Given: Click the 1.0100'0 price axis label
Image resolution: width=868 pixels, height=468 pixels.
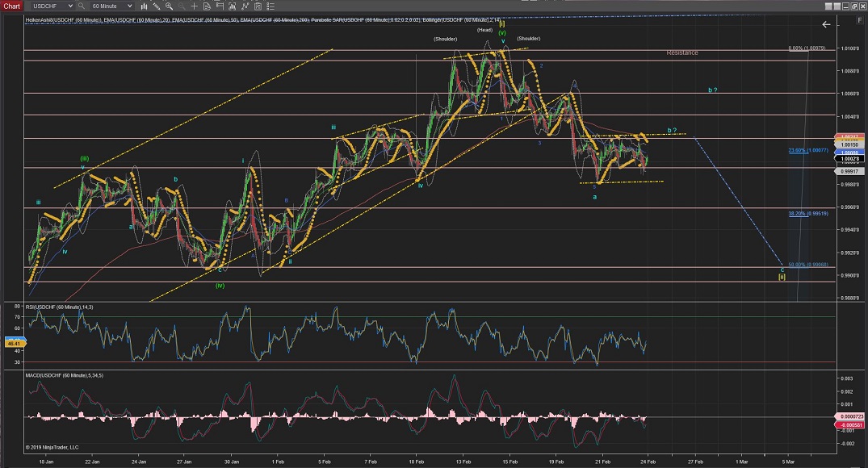Looking at the screenshot, I should 849,48.
